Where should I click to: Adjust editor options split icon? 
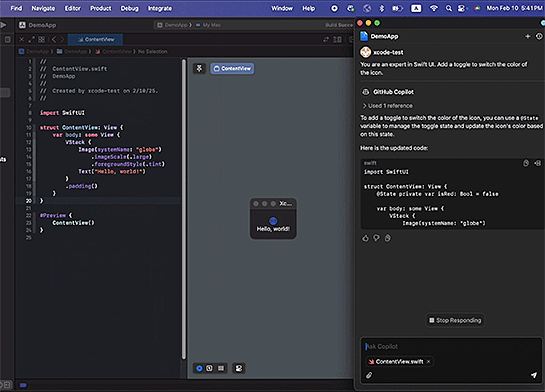(337, 39)
